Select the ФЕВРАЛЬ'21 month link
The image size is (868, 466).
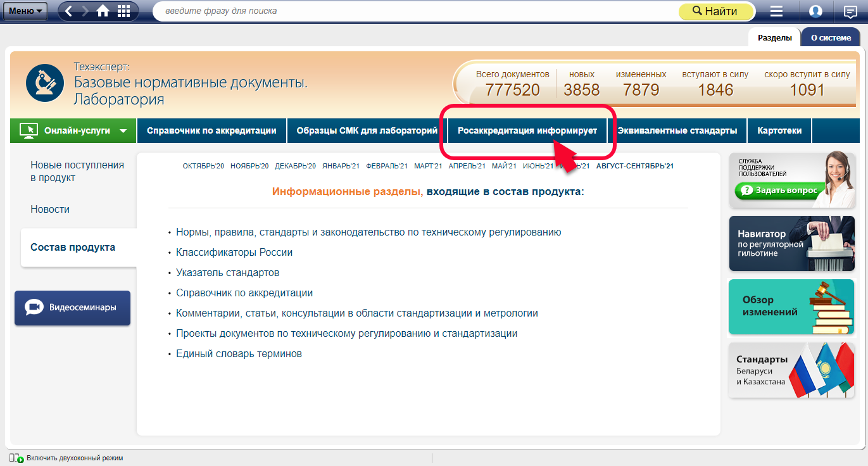click(x=387, y=166)
